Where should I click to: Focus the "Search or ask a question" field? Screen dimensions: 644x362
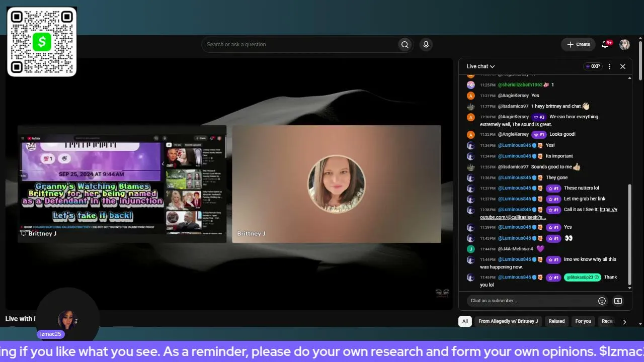300,45
